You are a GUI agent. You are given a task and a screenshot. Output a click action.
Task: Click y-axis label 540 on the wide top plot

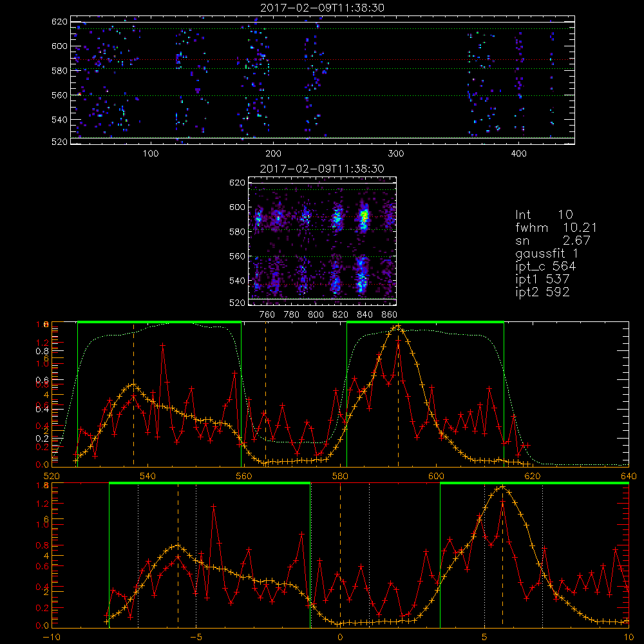coord(59,120)
